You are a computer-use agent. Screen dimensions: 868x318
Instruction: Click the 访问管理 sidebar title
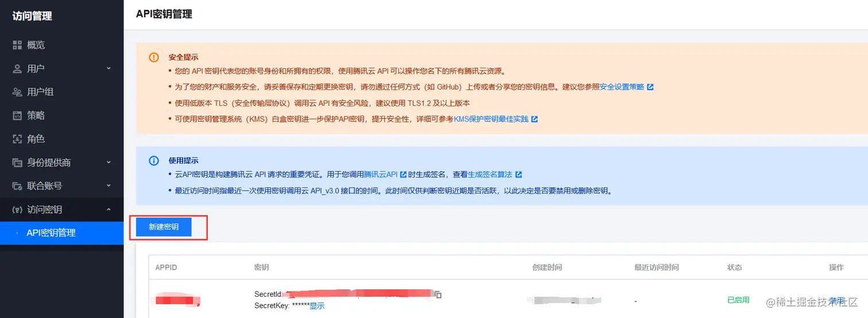(32, 16)
